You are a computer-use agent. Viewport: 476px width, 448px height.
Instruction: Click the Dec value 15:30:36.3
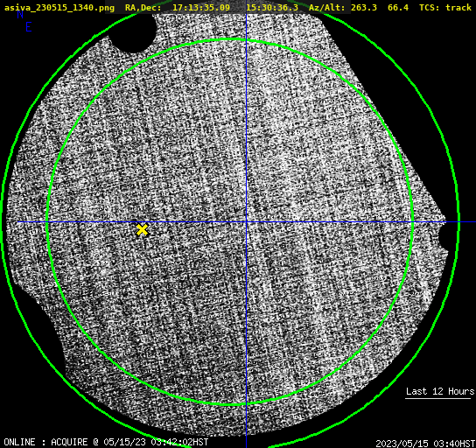tap(272, 7)
